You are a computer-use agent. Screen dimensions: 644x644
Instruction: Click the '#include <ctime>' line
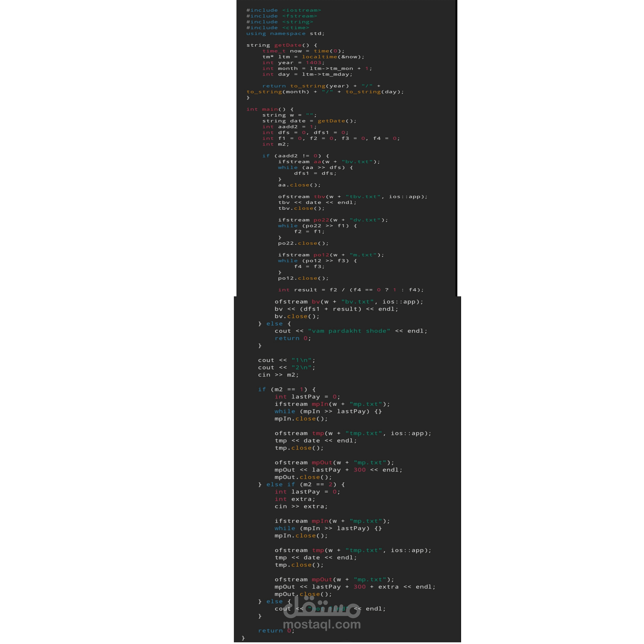pyautogui.click(x=278, y=28)
